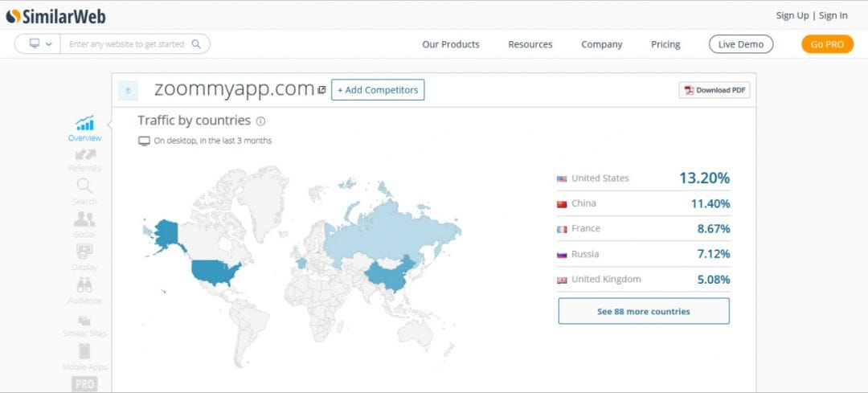
Task: Open zoommyapp.com via external link icon
Action: pos(321,90)
